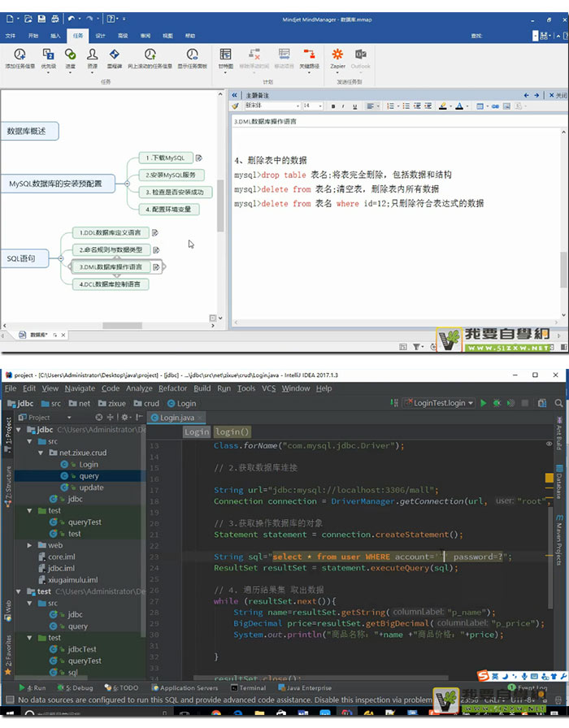569x728 pixels.
Task: Open Terminal tool window button
Action: tap(249, 687)
